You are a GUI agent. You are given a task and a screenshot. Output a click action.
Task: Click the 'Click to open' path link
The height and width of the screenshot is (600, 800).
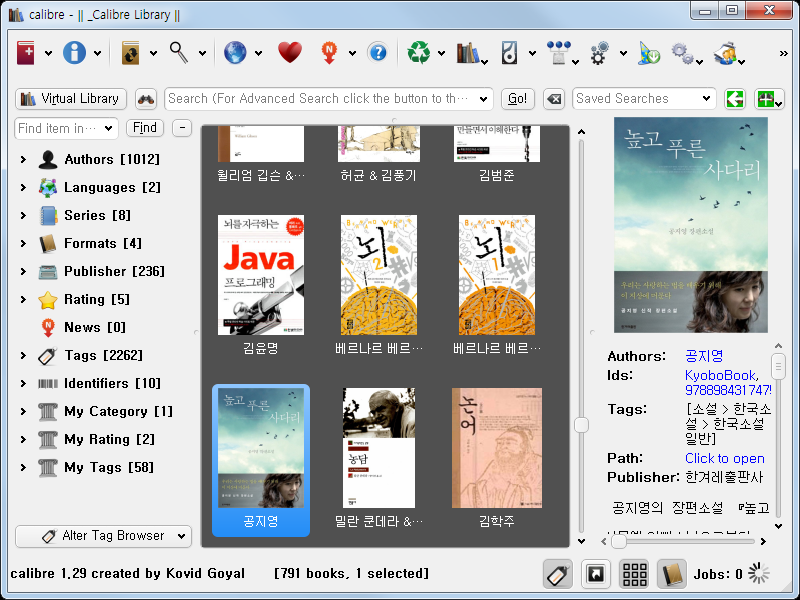[725, 458]
